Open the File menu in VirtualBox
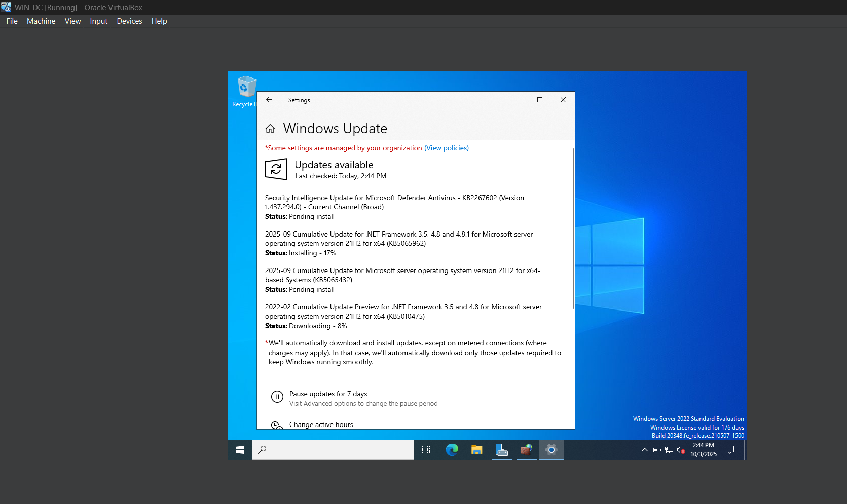 coord(12,21)
